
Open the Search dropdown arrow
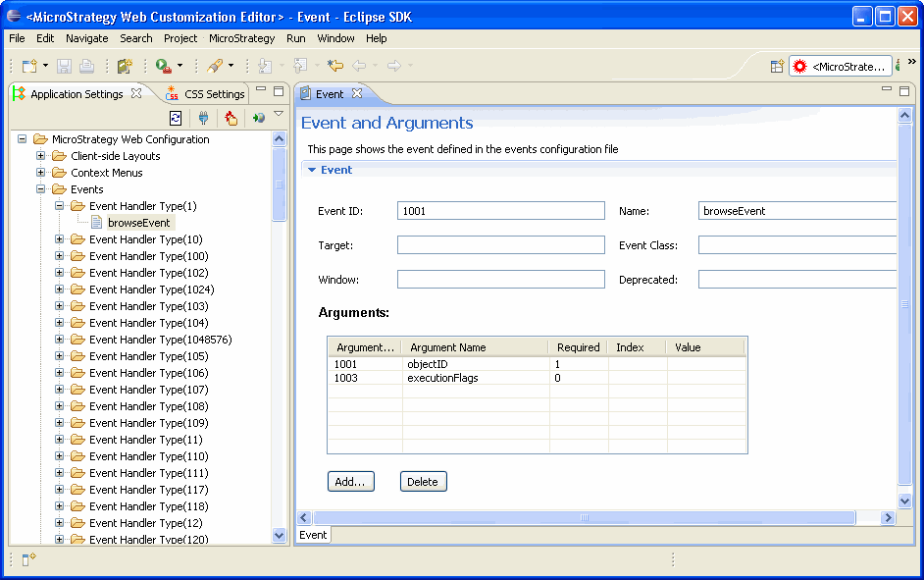click(231, 66)
